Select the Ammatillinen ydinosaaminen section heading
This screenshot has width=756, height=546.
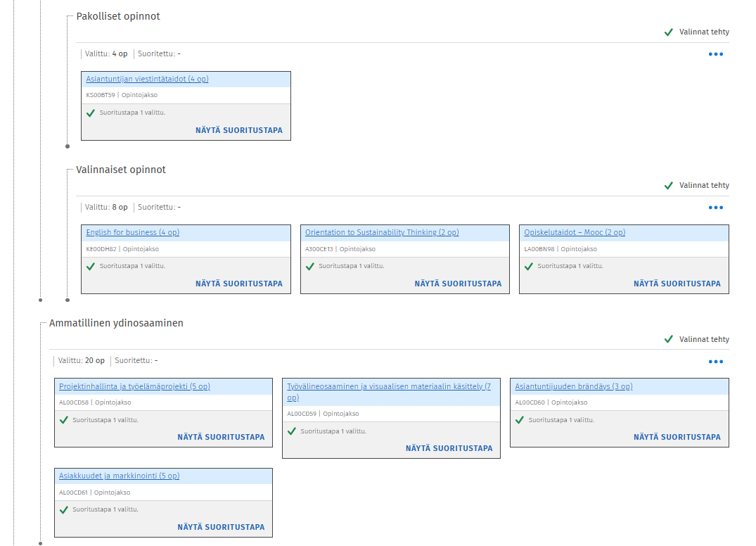(x=116, y=323)
